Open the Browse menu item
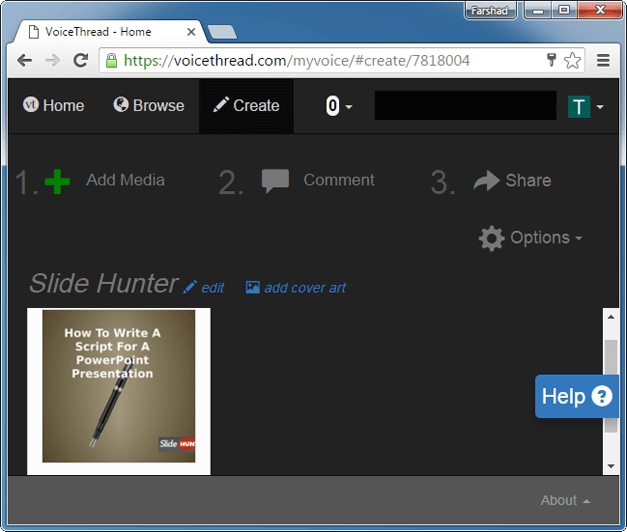This screenshot has height=532, width=627. 149,106
